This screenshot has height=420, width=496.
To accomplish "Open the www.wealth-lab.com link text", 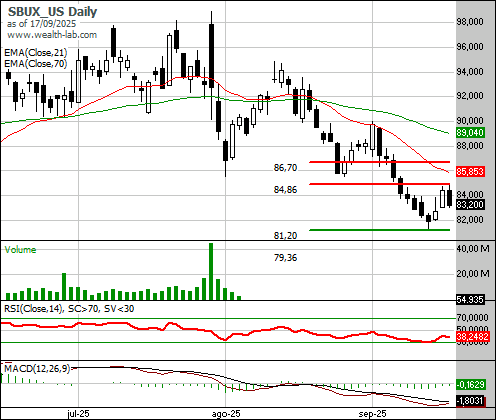I will point(52,35).
